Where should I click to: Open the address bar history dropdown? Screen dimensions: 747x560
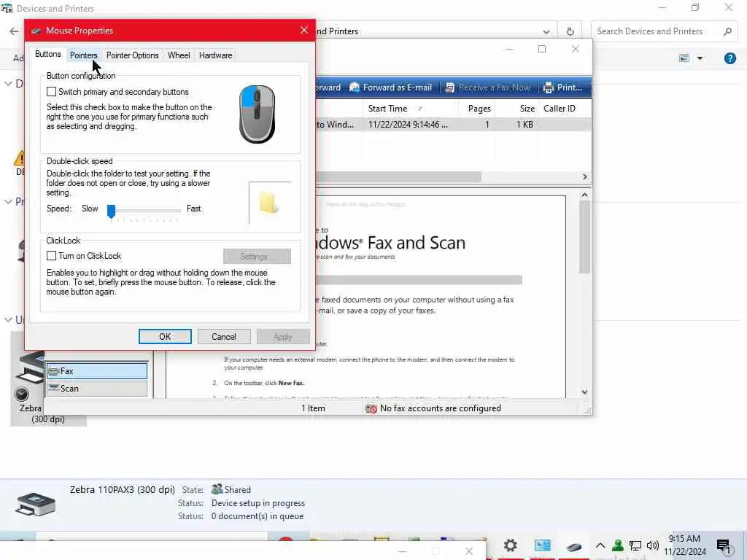point(546,32)
